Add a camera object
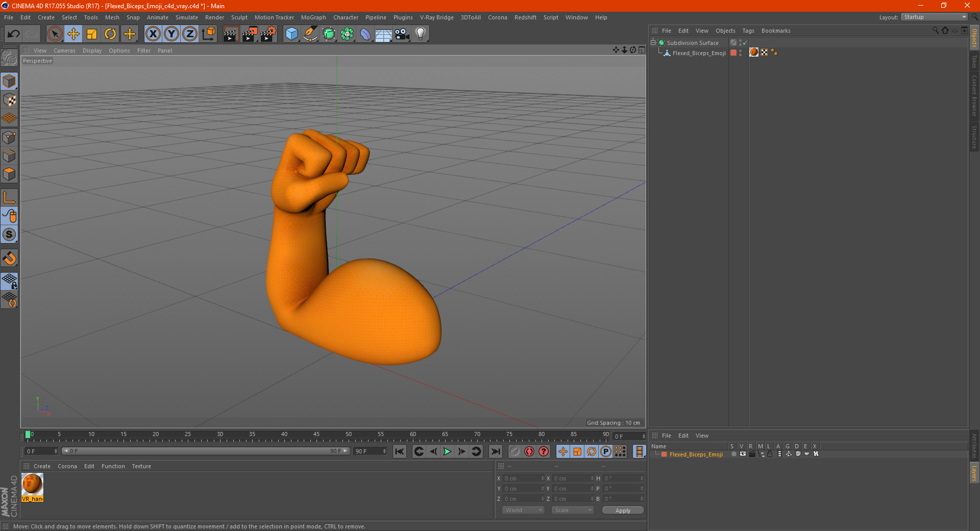 402,34
